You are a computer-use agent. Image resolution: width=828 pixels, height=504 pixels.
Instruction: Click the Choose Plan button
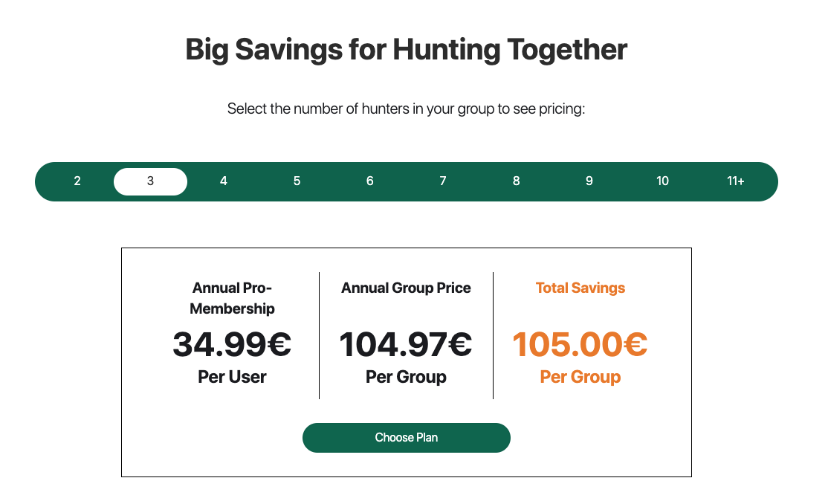406,437
